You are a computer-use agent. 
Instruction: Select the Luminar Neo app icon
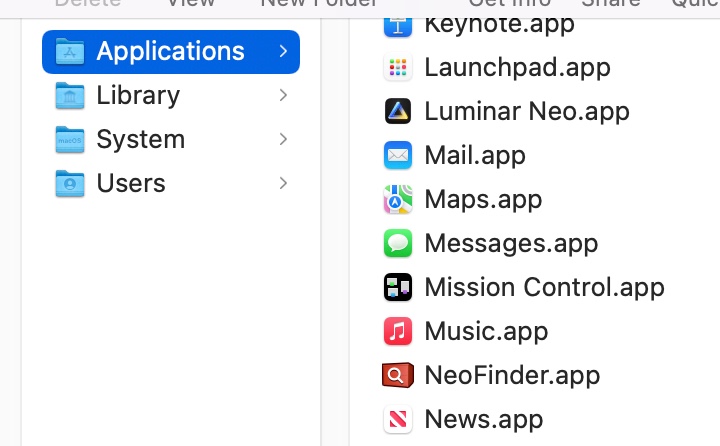click(398, 111)
